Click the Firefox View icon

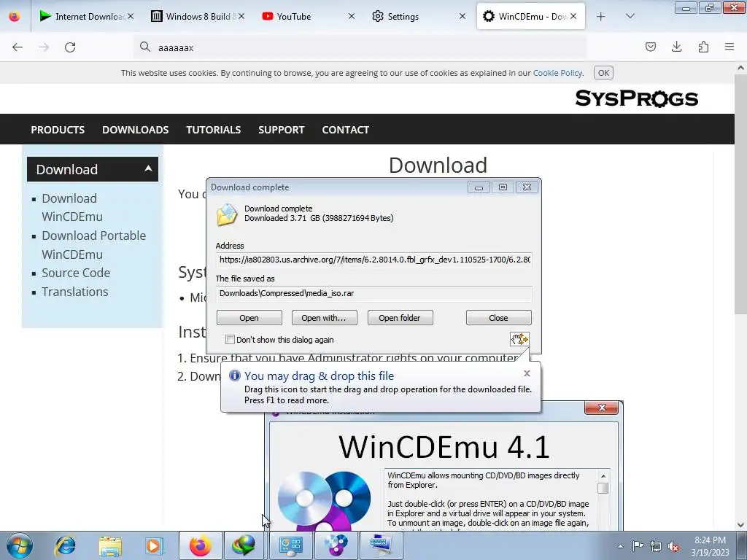click(x=15, y=17)
